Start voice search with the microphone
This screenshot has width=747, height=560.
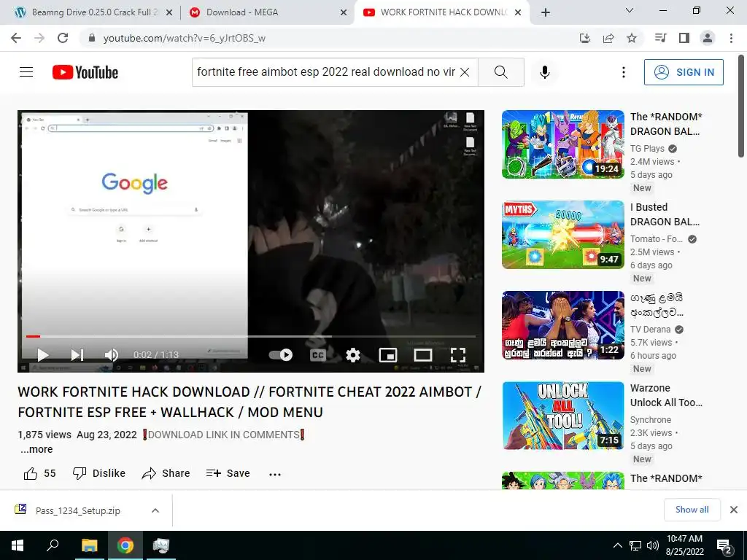[544, 72]
